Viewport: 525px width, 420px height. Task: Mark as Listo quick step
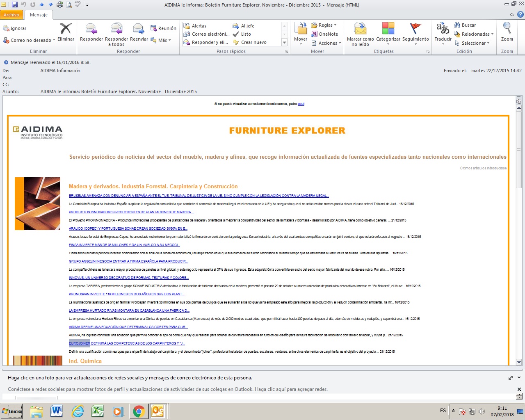click(x=242, y=34)
